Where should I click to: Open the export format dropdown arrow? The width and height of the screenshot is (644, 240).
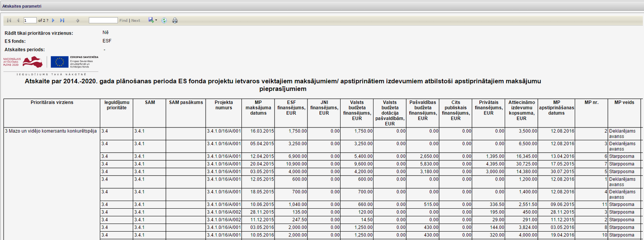[x=156, y=20]
